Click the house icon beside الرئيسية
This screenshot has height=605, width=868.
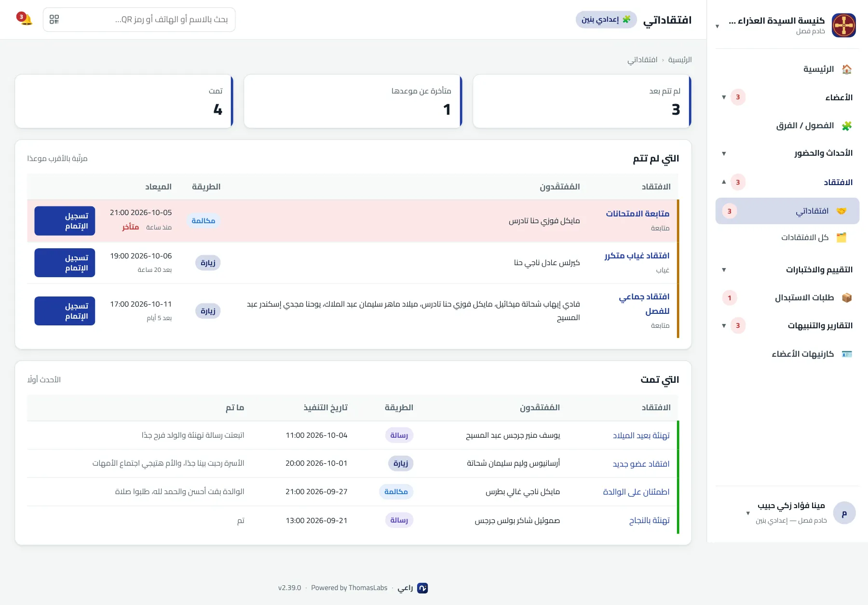coord(847,69)
